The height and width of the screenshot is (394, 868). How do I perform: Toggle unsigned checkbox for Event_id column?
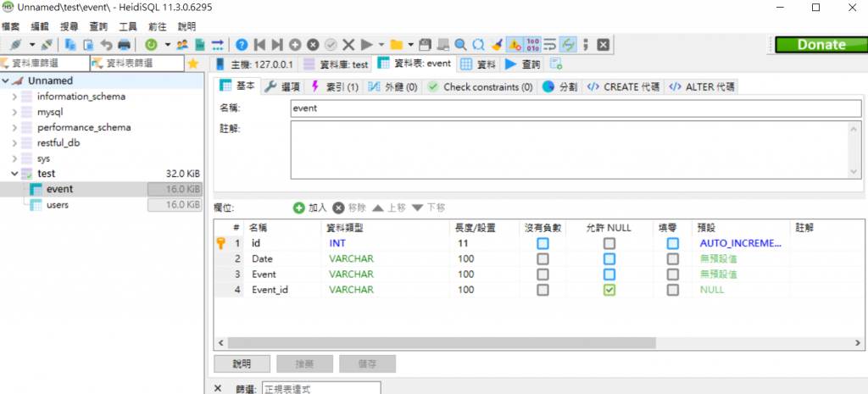click(543, 290)
